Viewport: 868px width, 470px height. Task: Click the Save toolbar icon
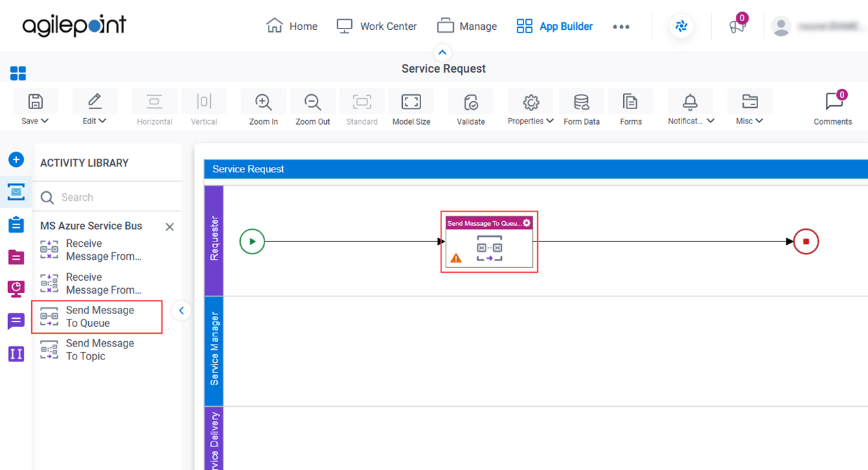click(x=35, y=102)
